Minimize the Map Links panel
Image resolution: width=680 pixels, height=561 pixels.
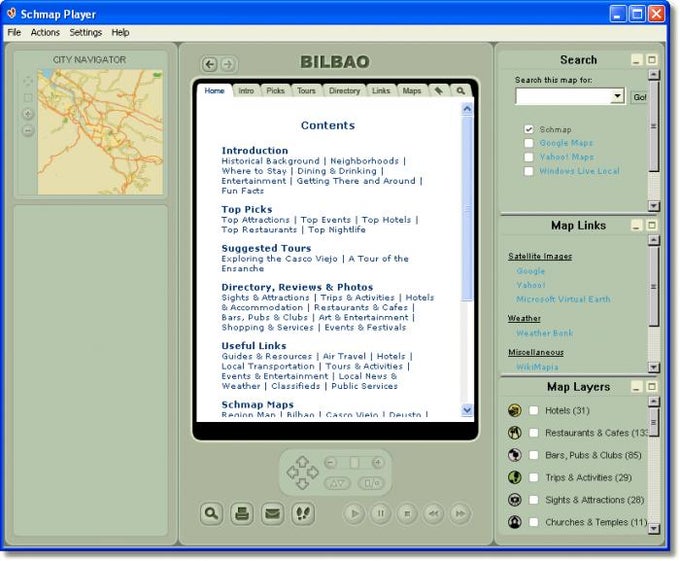coord(636,225)
